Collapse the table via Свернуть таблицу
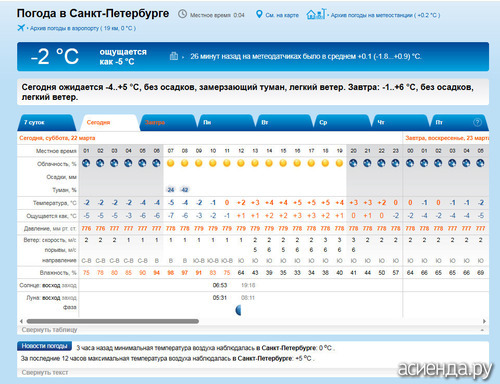The width and height of the screenshot is (500, 384). (x=49, y=330)
